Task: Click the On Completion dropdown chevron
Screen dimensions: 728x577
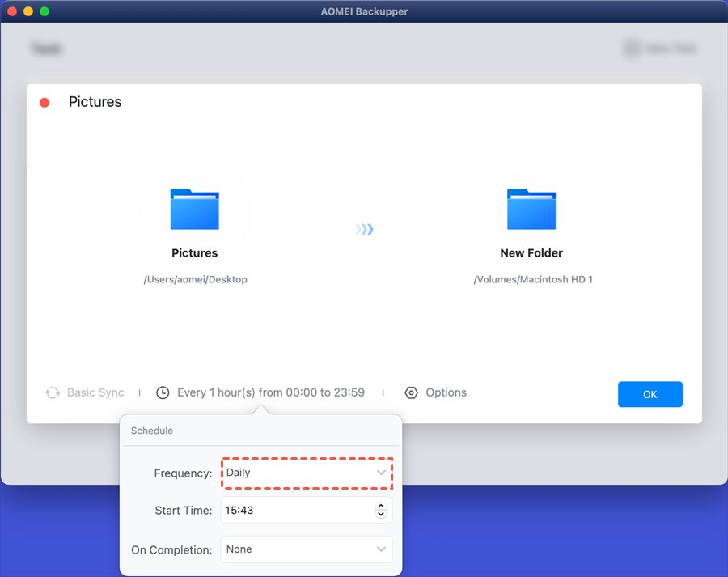Action: pyautogui.click(x=381, y=549)
